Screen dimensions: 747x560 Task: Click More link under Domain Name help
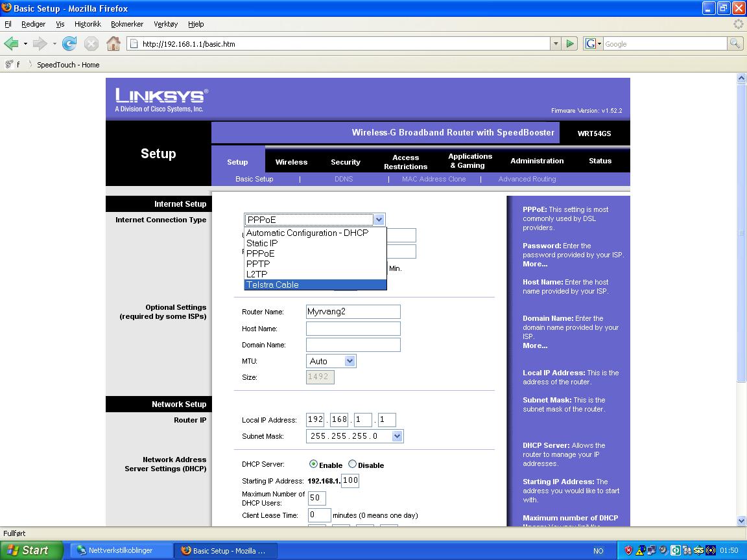535,345
